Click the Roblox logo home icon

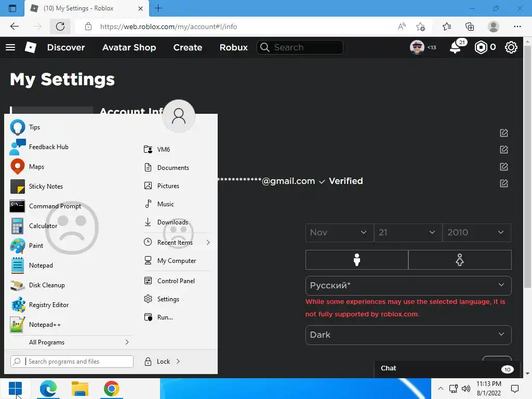(31, 47)
